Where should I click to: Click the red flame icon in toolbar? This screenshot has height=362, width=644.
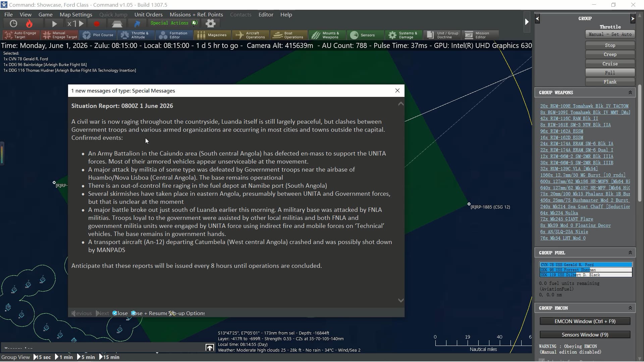30,23
